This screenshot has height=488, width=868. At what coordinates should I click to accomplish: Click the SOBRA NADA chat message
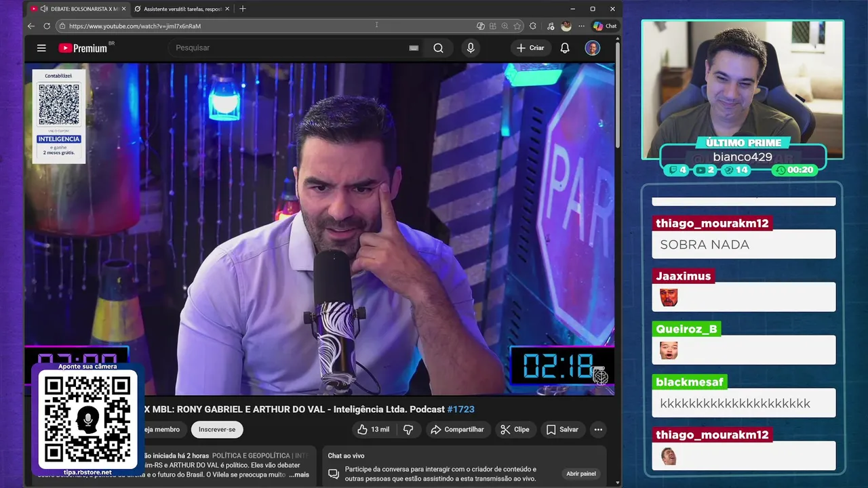(744, 245)
